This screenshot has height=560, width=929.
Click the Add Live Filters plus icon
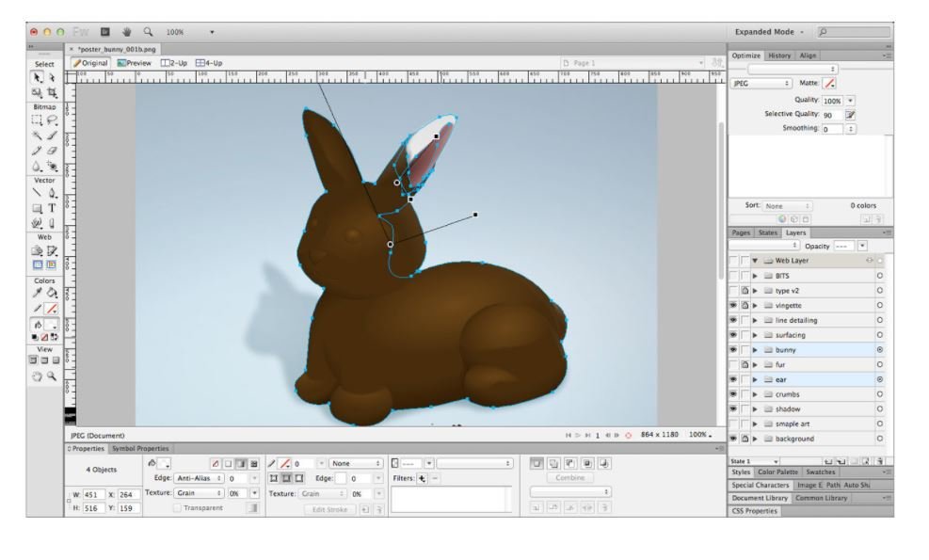pyautogui.click(x=422, y=478)
